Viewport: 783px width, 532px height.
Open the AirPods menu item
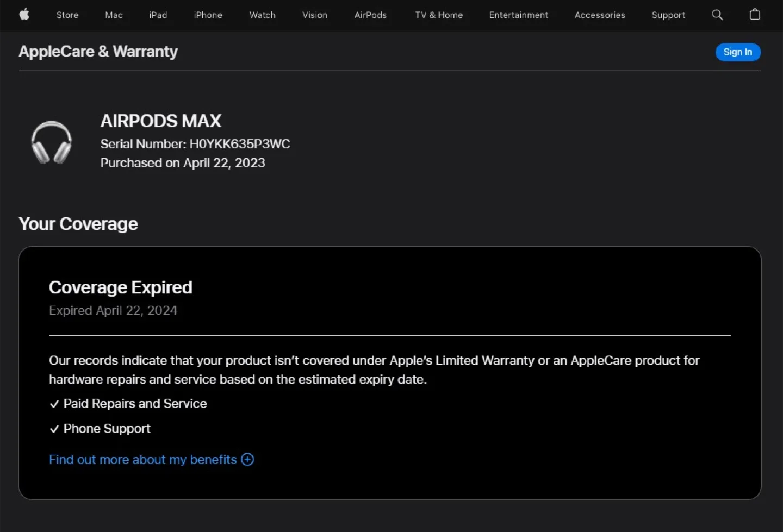(x=370, y=15)
